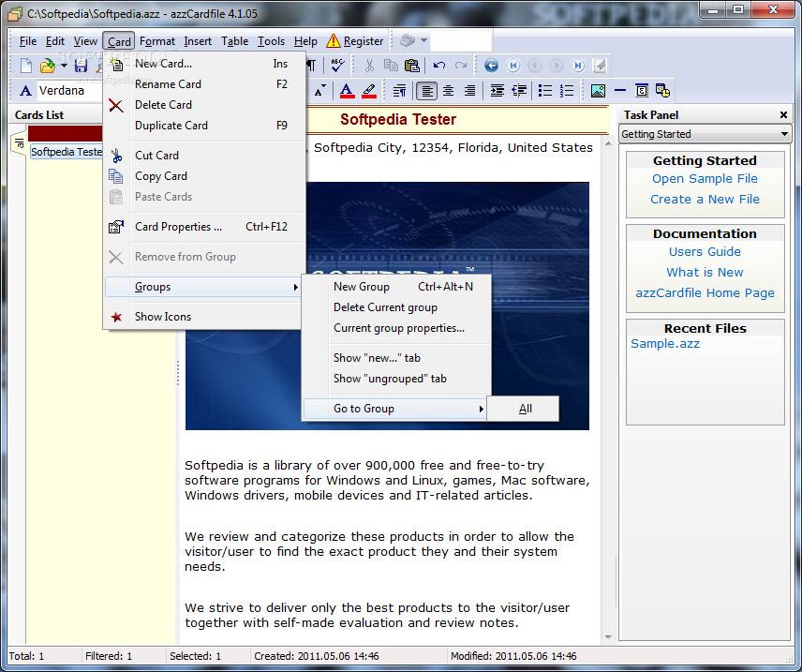Toggle the paragraph marks (pilcrow) icon
The height and width of the screenshot is (672, 802).
click(x=311, y=66)
